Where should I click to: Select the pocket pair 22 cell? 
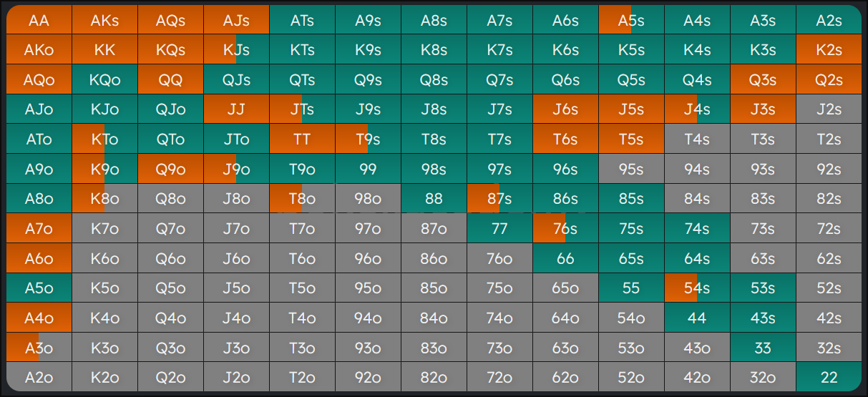coord(829,377)
